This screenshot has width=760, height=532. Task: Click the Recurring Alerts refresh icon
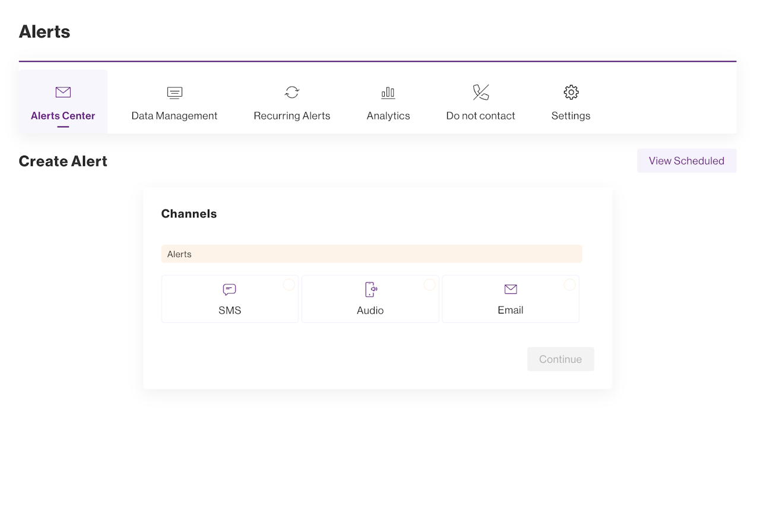(x=292, y=92)
